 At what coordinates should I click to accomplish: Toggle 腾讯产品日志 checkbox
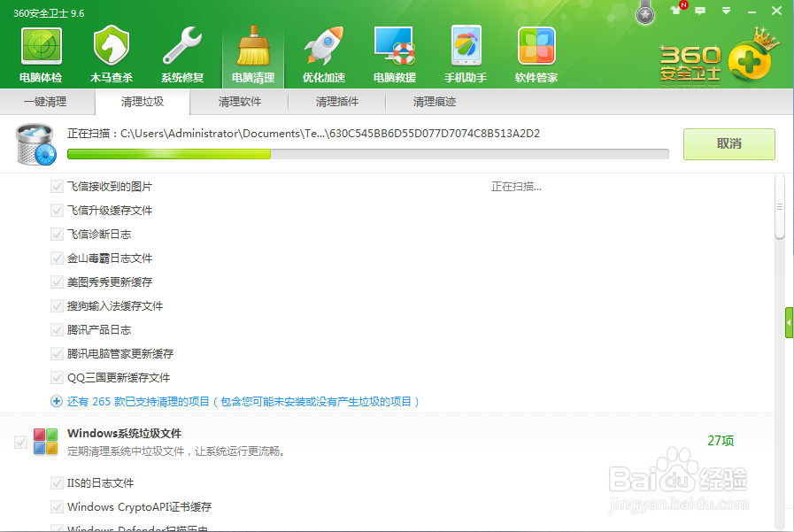(57, 330)
